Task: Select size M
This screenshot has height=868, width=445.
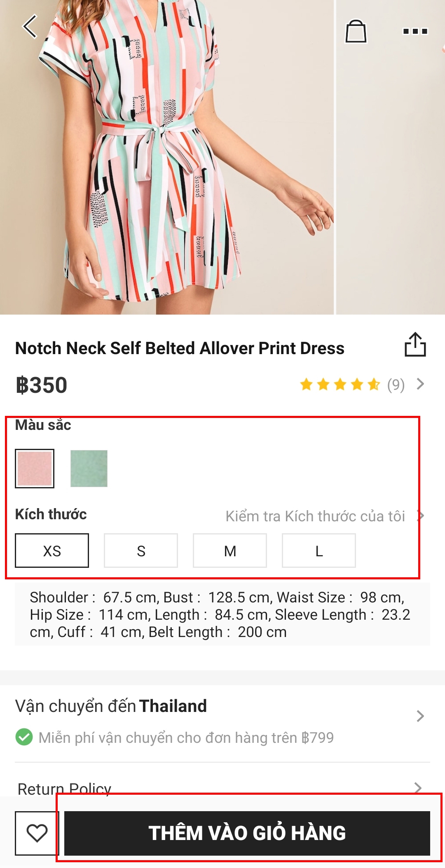Action: (230, 551)
